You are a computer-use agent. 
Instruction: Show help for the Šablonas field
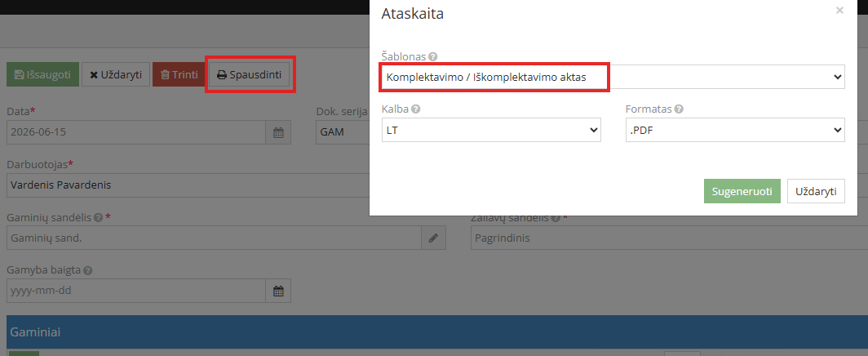coord(433,56)
